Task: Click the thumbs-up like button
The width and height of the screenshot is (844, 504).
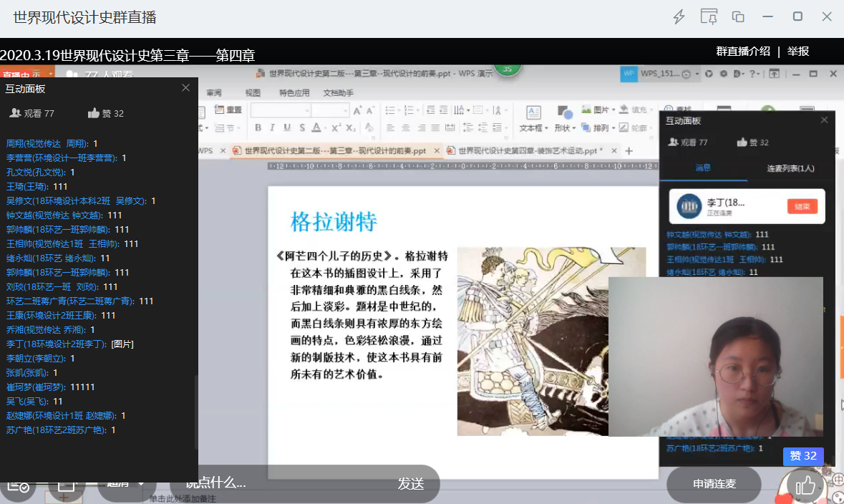Action: pos(805,485)
